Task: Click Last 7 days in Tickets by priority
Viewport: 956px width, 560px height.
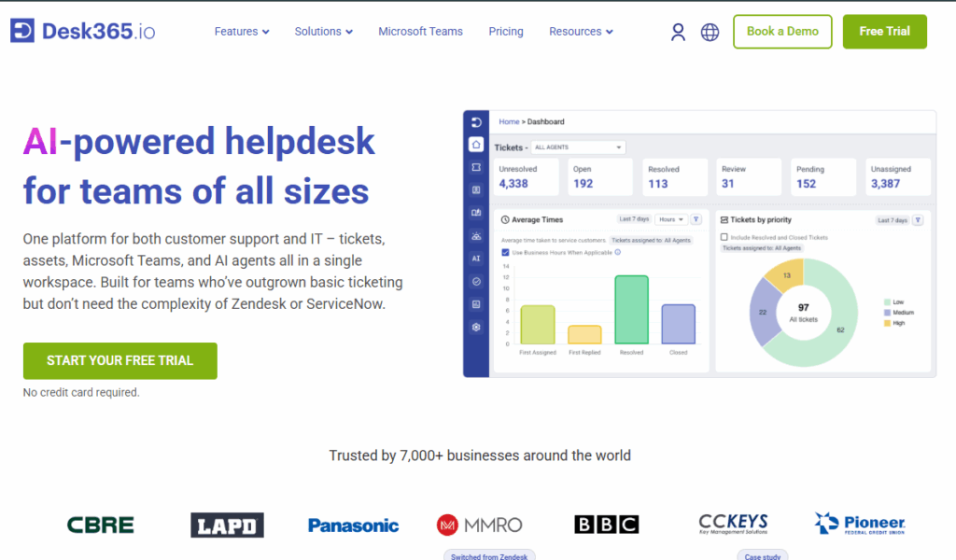Action: pyautogui.click(x=893, y=220)
